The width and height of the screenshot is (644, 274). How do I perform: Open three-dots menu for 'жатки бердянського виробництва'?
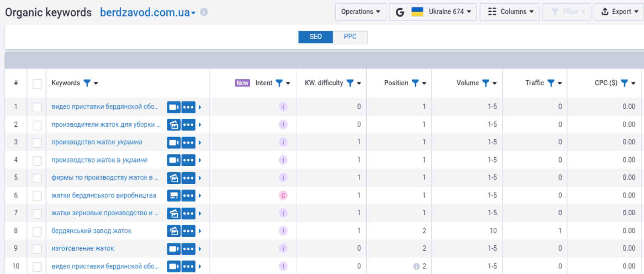(188, 196)
